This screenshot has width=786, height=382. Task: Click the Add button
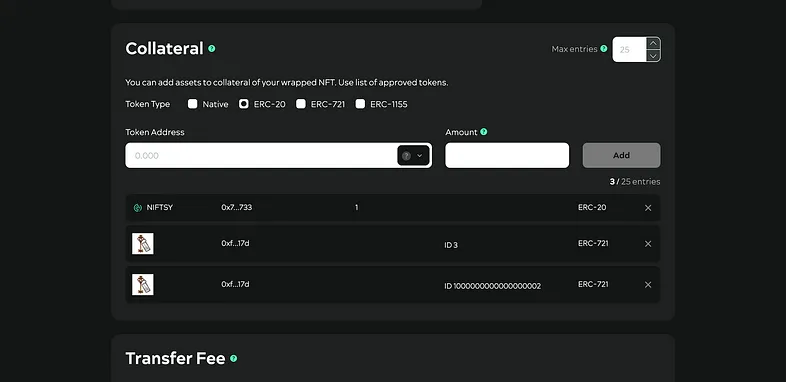pos(622,155)
